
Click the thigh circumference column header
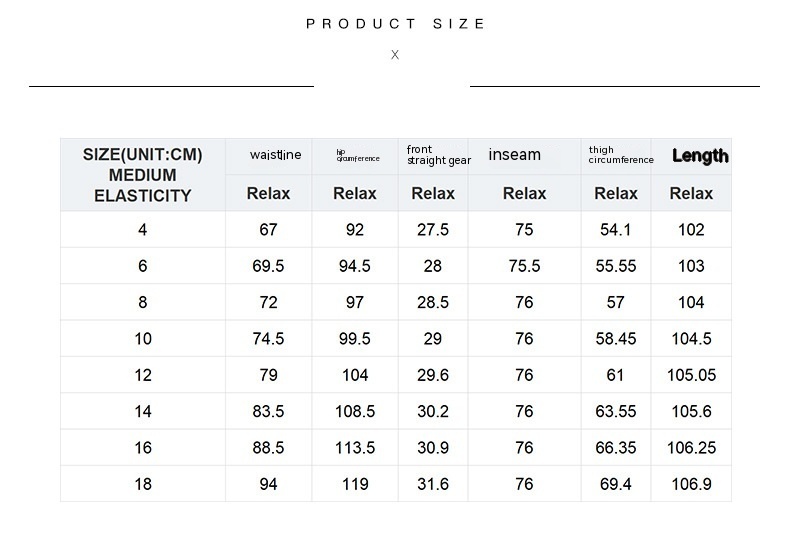(620, 155)
